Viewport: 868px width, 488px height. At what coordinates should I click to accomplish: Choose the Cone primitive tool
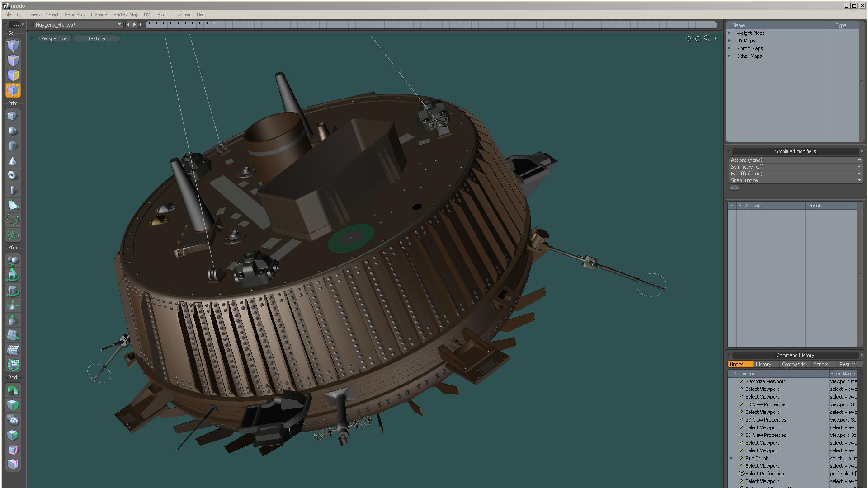click(13, 161)
